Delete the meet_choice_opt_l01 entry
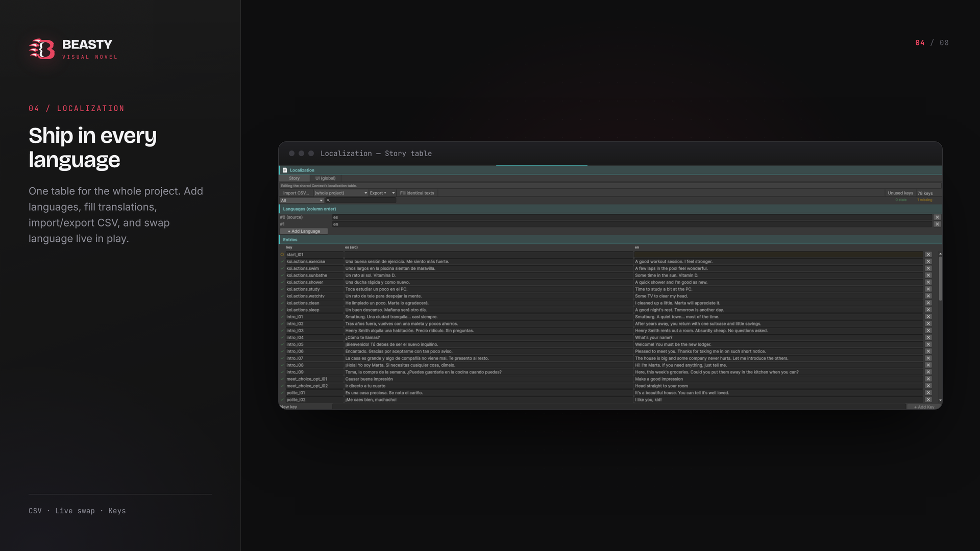The image size is (980, 551). [928, 379]
